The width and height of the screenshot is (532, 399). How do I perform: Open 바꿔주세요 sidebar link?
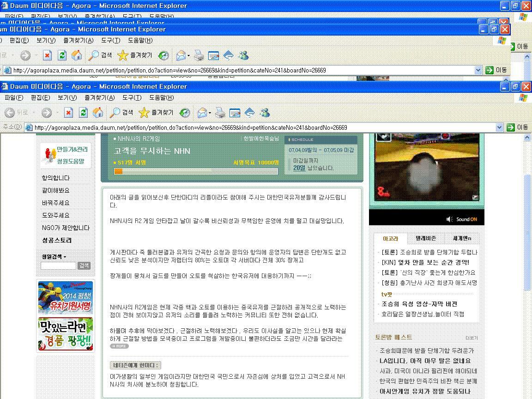click(55, 203)
